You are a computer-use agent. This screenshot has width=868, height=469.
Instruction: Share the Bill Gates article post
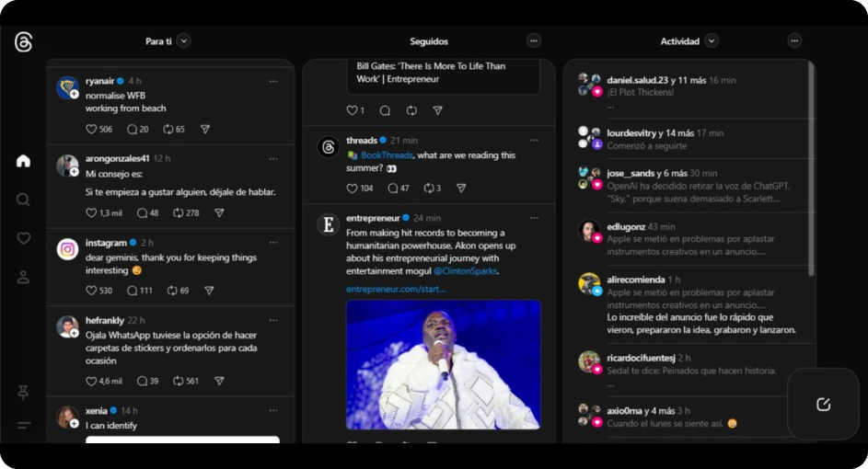[437, 110]
